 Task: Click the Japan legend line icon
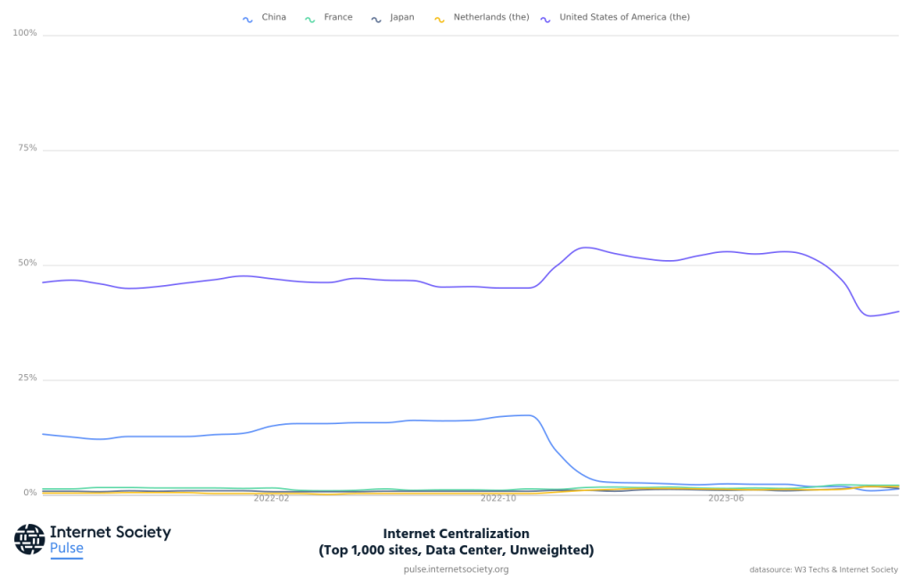coord(376,19)
